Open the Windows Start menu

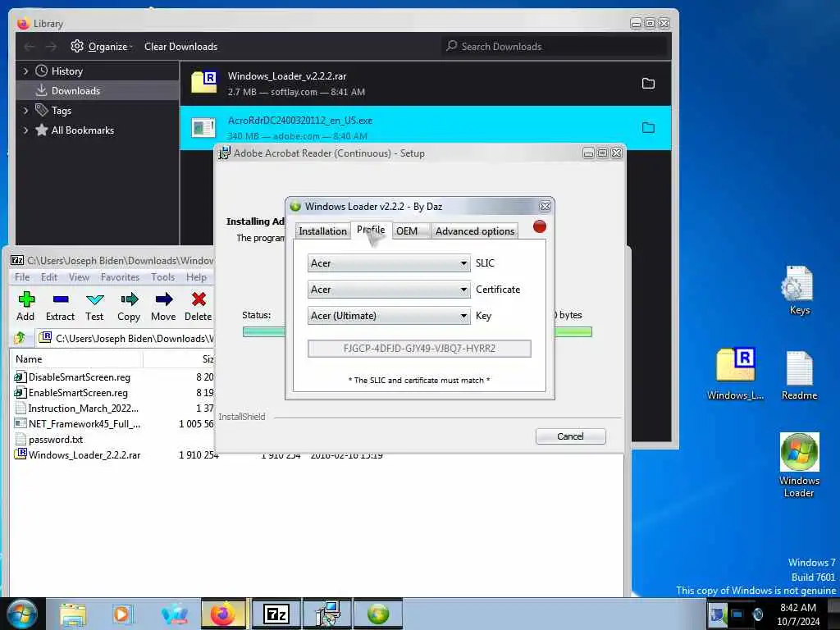click(x=22, y=614)
